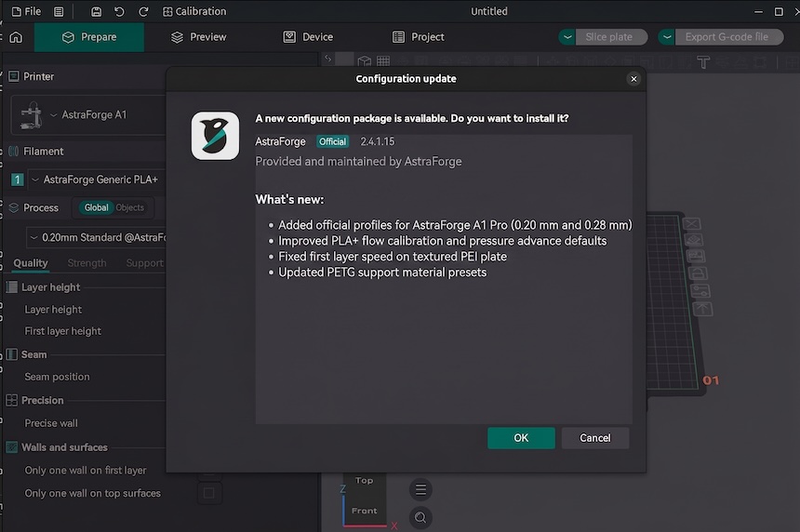The image size is (800, 532).
Task: Click the AstraForge A1 printer thumbnail
Action: click(x=31, y=114)
